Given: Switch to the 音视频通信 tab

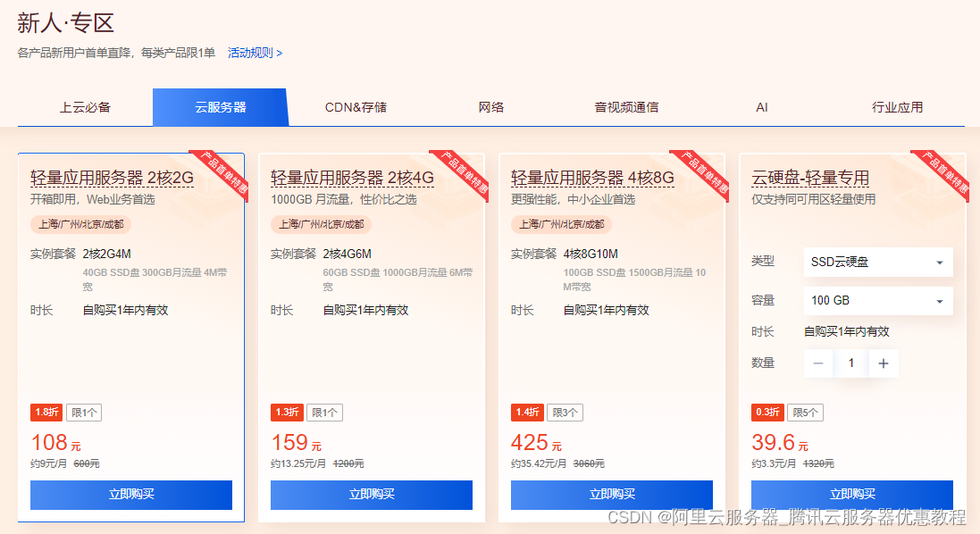Looking at the screenshot, I should pos(626,107).
